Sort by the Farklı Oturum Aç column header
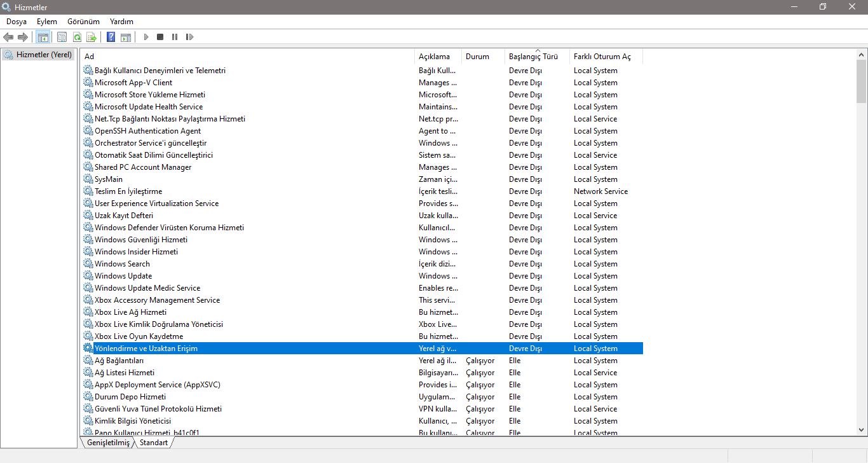Image resolution: width=868 pixels, height=463 pixels. (x=606, y=57)
